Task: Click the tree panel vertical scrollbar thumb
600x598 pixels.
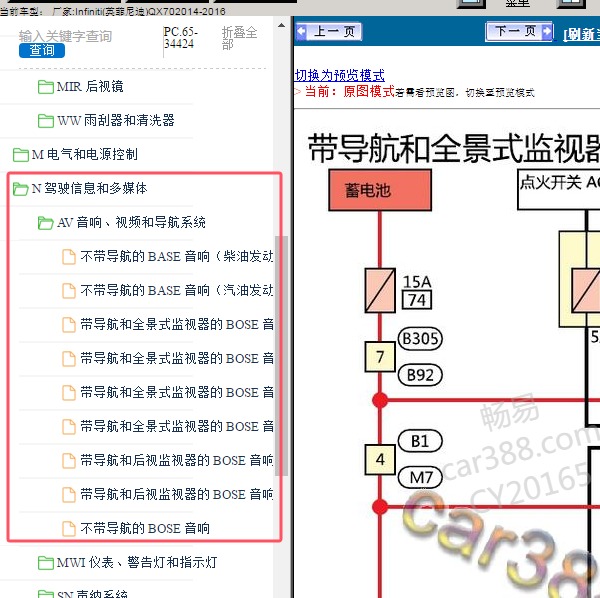Action: point(282,356)
